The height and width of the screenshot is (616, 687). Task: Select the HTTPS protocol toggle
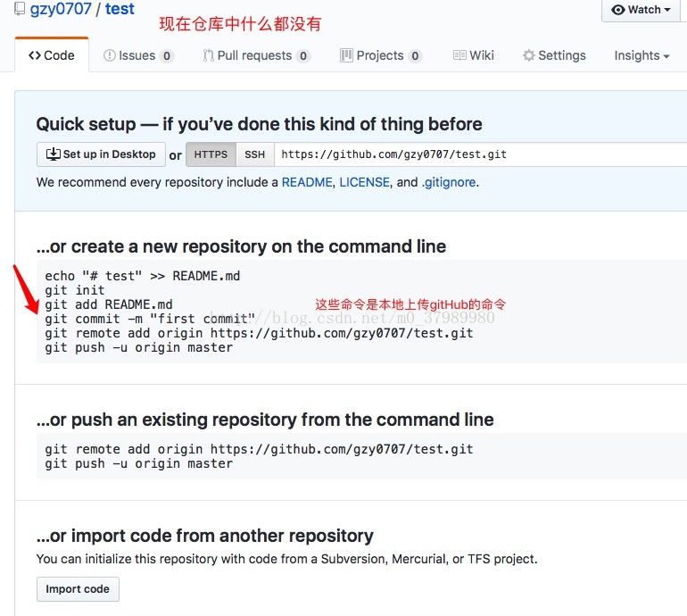[211, 154]
